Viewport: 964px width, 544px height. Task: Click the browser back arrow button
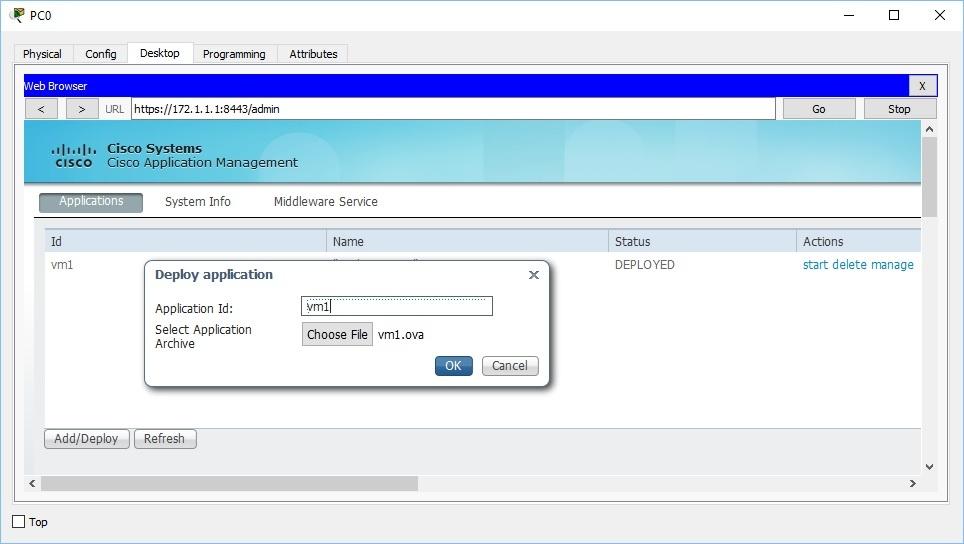click(x=41, y=109)
